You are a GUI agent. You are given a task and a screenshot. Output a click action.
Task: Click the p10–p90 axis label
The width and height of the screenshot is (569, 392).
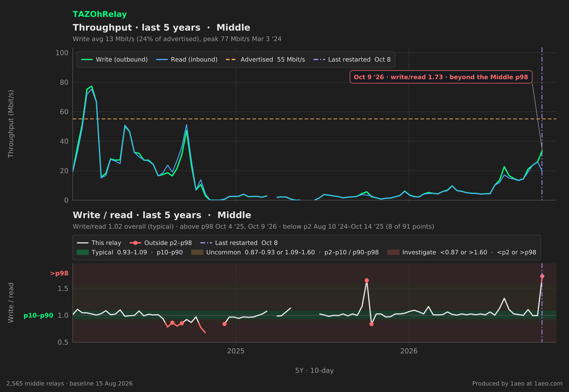click(38, 315)
